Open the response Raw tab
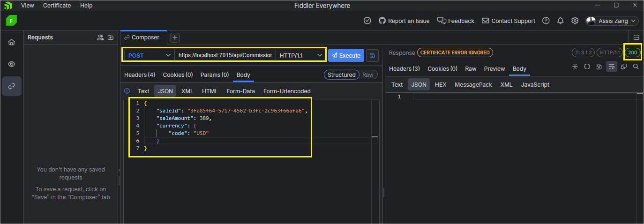 click(x=471, y=68)
